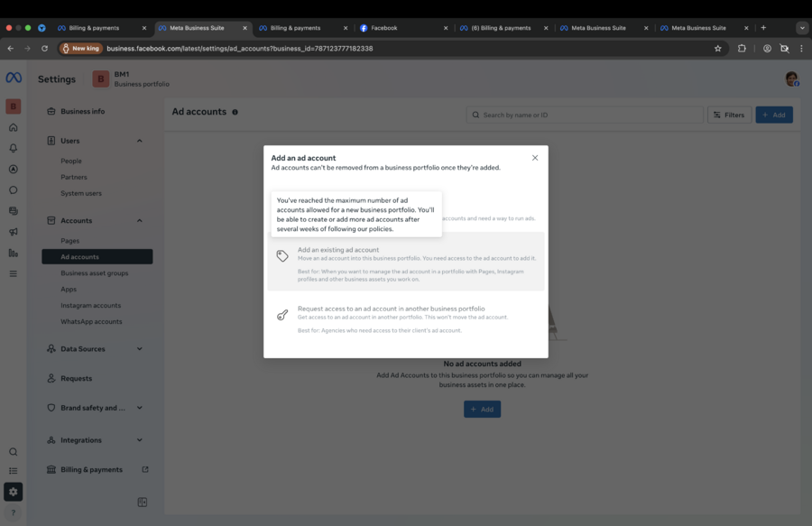The width and height of the screenshot is (812, 526).
Task: Open a new browser tab with plus
Action: (x=763, y=28)
